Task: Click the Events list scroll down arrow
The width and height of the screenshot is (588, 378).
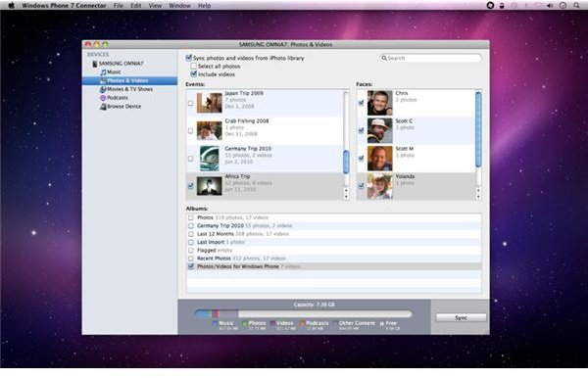Action: [x=346, y=196]
